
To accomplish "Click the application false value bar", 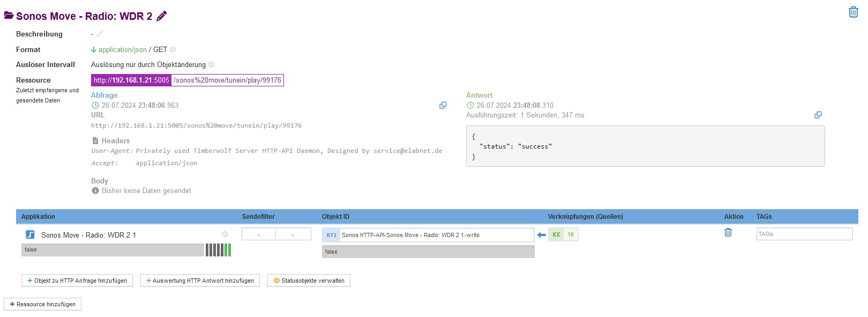I will [113, 250].
